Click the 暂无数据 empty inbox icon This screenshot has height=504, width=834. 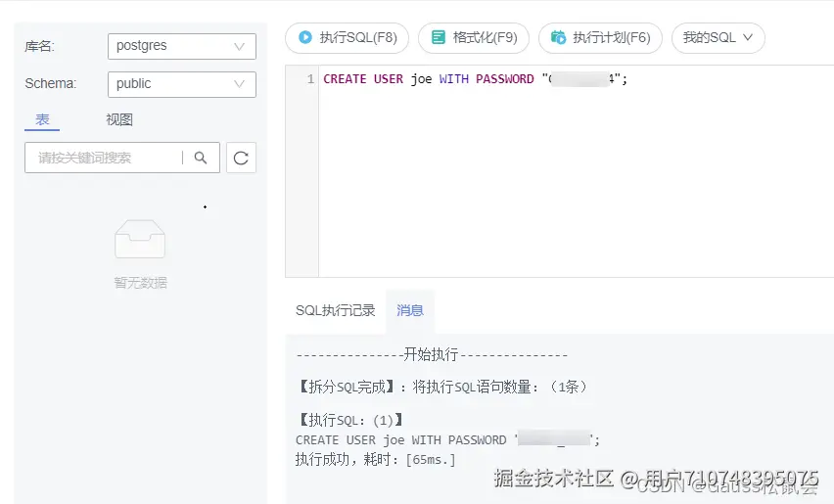(x=140, y=239)
